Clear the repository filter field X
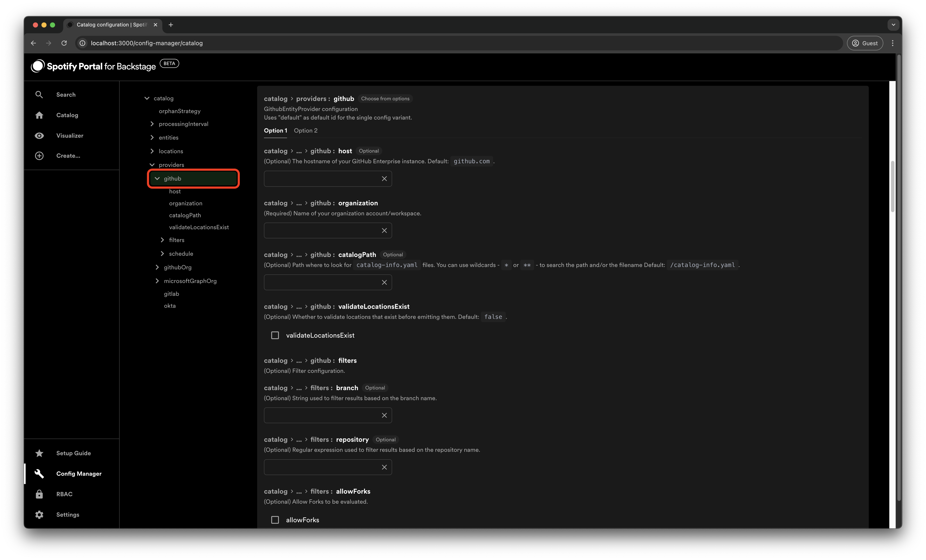The image size is (926, 560). pyautogui.click(x=384, y=467)
